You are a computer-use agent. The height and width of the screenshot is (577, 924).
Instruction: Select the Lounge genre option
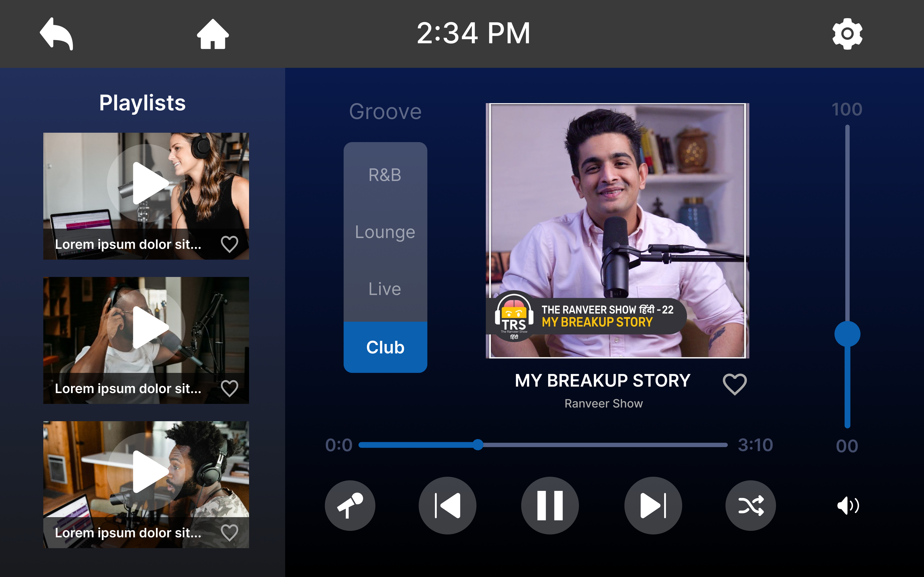click(x=385, y=232)
